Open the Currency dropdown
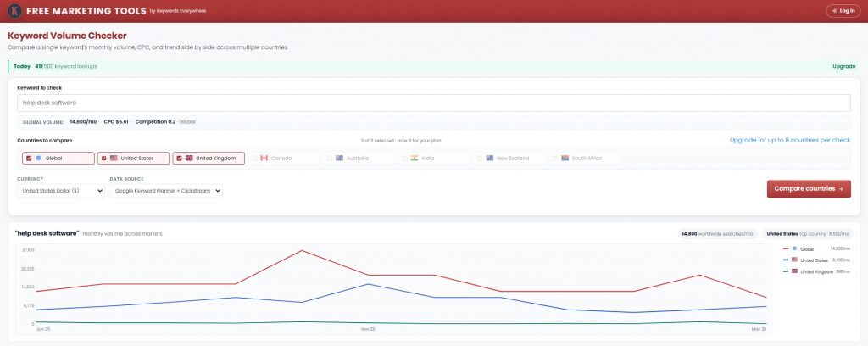Image resolution: width=868 pixels, height=346 pixels. click(61, 191)
